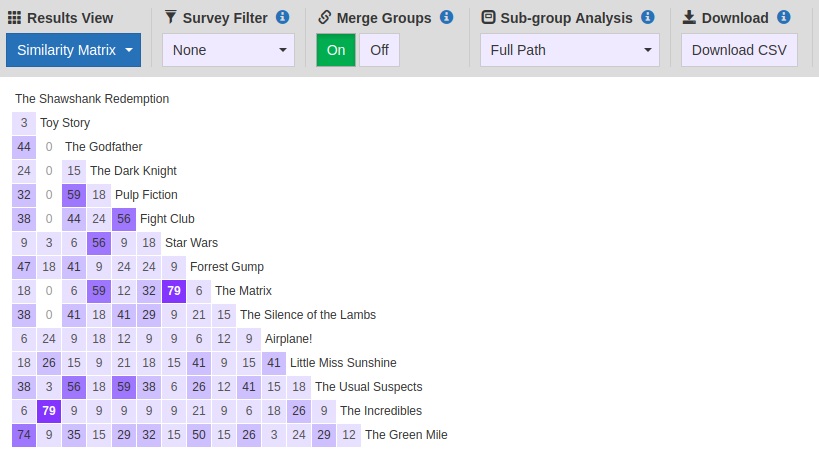Click the Little Miss Sunshine row label
The height and width of the screenshot is (463, 819).
point(343,363)
